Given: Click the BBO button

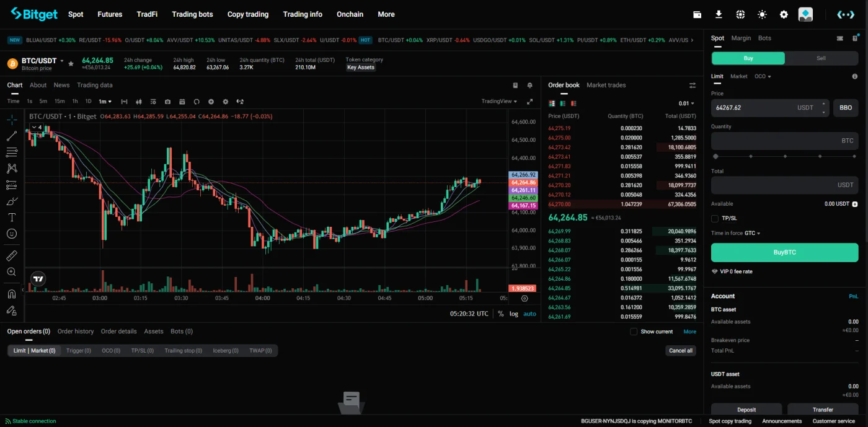Looking at the screenshot, I should [x=846, y=108].
